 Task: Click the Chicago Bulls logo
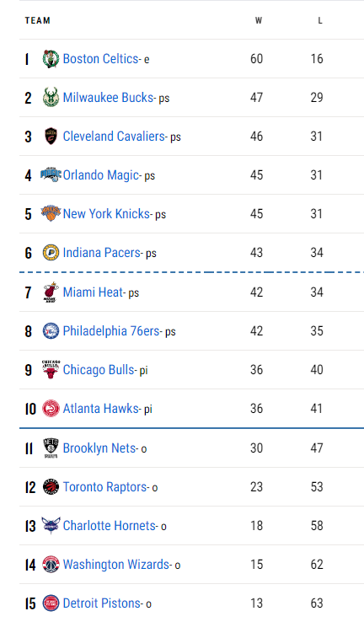tap(51, 369)
